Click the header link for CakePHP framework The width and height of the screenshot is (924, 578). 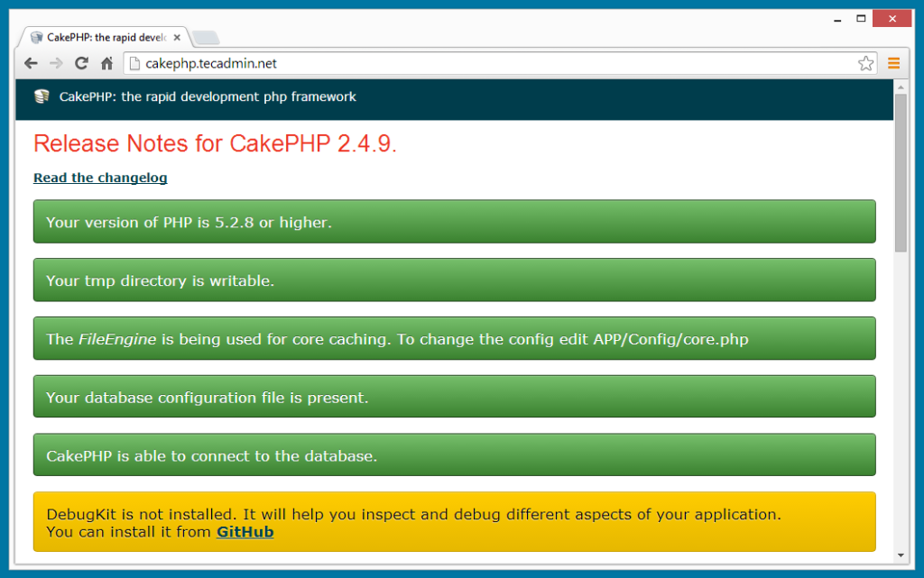(208, 96)
